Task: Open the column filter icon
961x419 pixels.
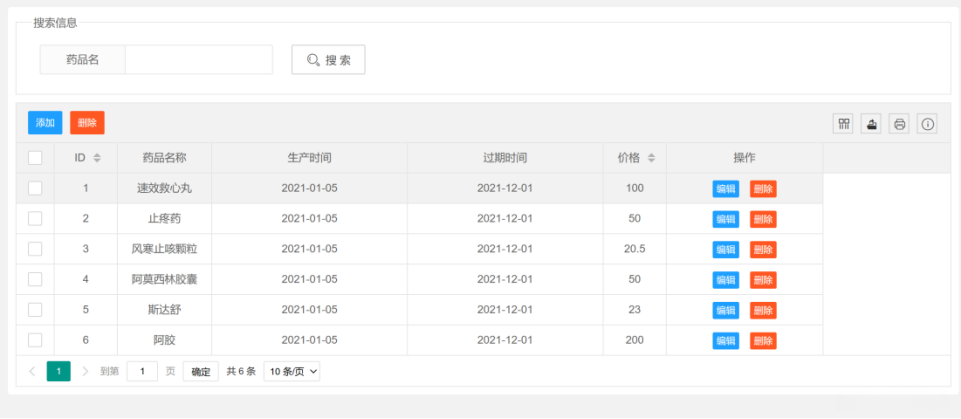Action: click(x=844, y=124)
